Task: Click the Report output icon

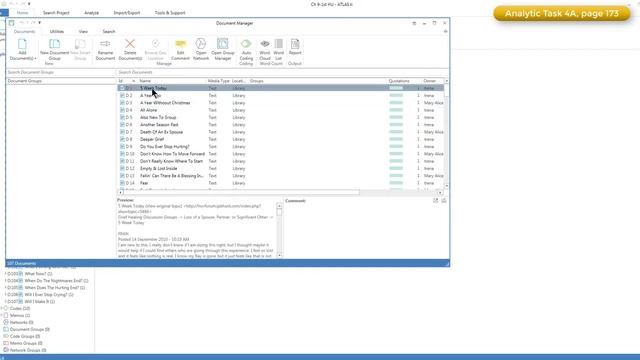Action: 295,44
